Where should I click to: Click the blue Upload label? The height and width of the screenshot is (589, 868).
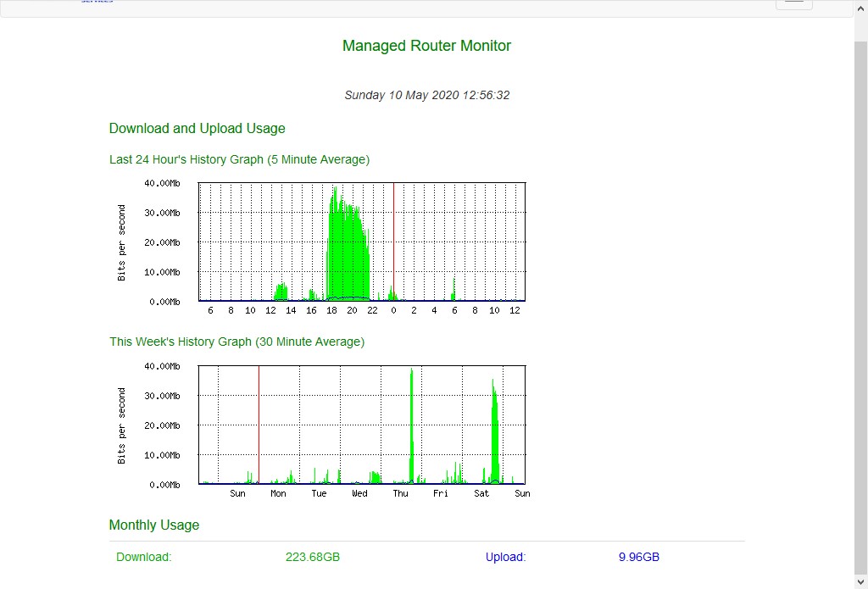pos(505,558)
